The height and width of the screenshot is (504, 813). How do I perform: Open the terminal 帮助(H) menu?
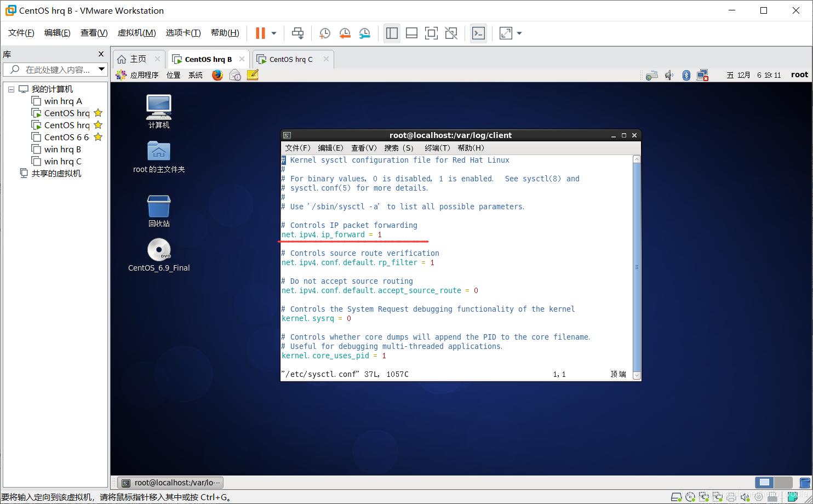point(471,148)
